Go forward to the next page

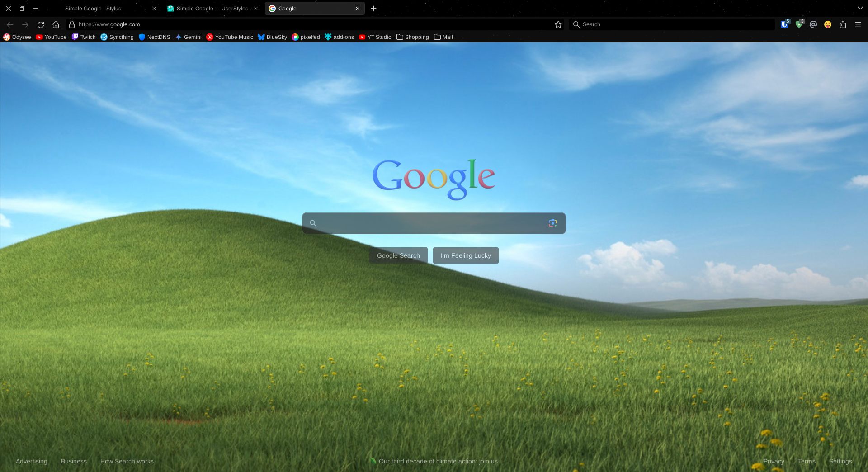pos(25,24)
